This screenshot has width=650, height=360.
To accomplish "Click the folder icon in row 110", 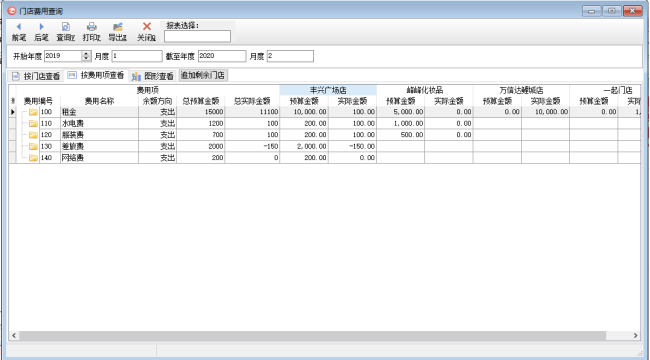I will (x=33, y=124).
